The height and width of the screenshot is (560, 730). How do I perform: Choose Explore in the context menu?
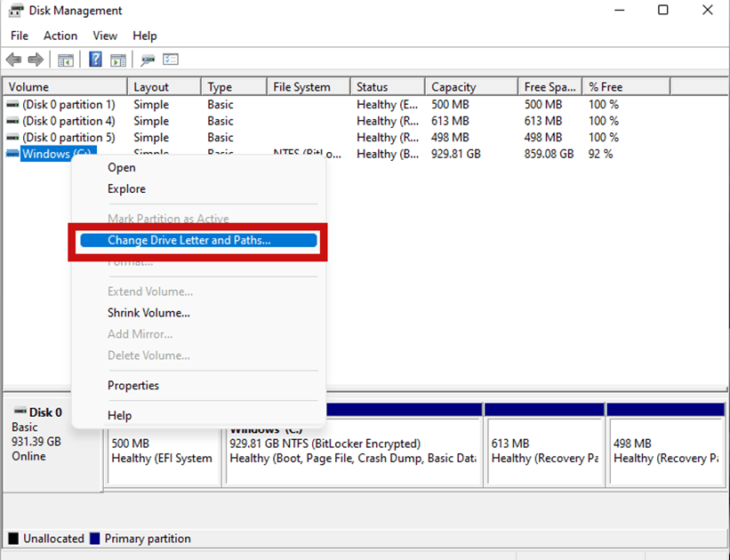(x=126, y=189)
